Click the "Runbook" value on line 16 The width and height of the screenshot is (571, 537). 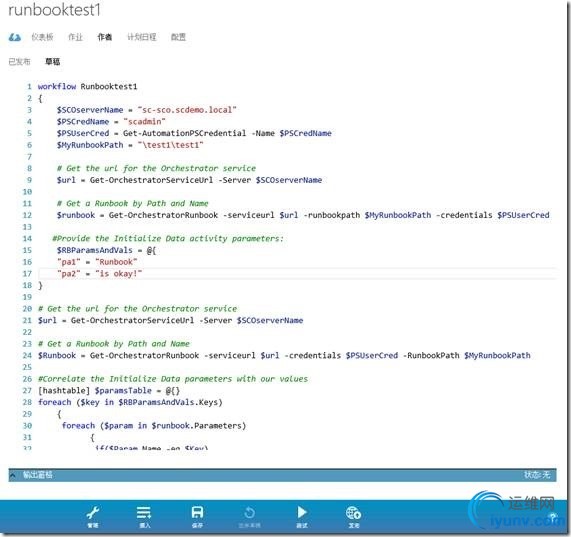(116, 262)
